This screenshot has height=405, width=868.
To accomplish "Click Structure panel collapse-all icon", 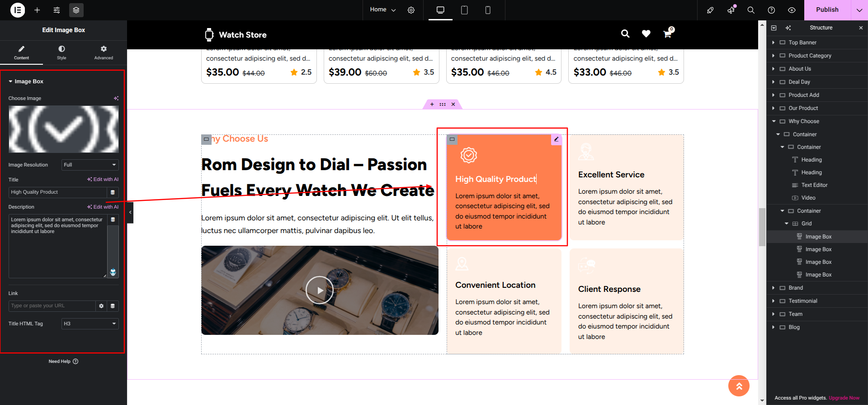I will tap(774, 28).
